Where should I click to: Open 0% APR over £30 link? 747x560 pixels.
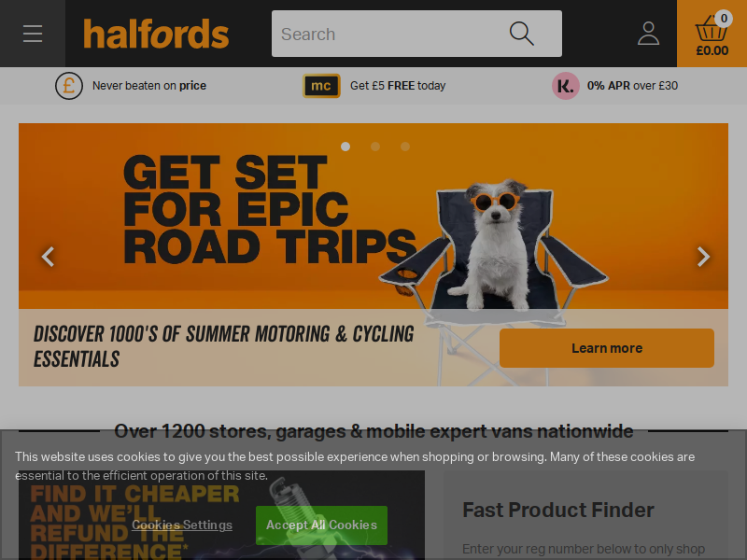point(632,86)
